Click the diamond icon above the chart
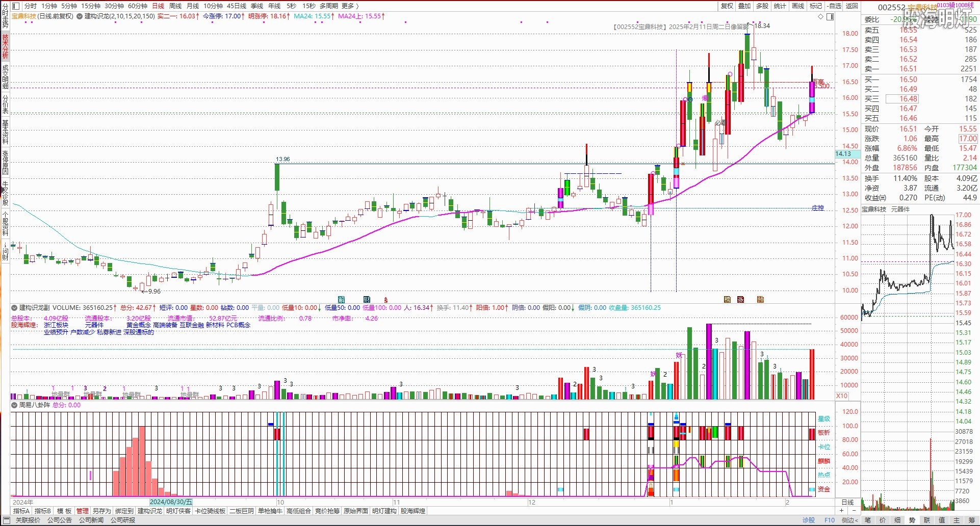980x526 pixels. [820, 17]
